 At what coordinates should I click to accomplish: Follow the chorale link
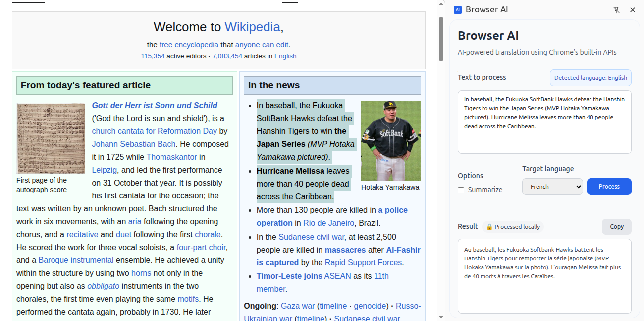pos(208,234)
